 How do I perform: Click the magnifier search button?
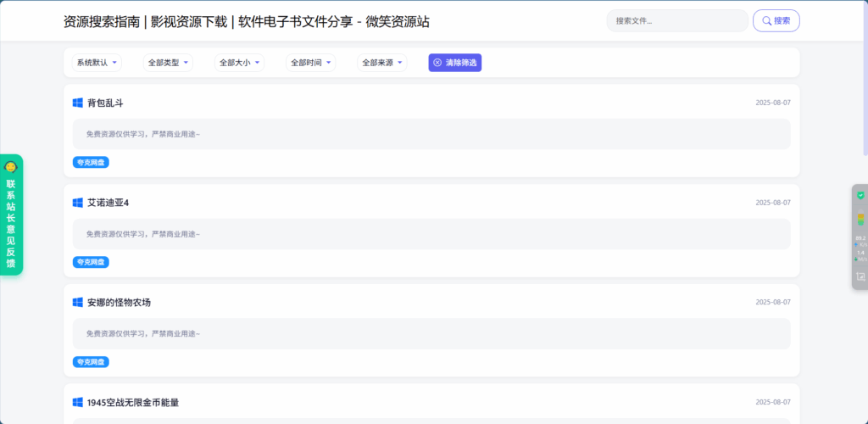coord(776,21)
